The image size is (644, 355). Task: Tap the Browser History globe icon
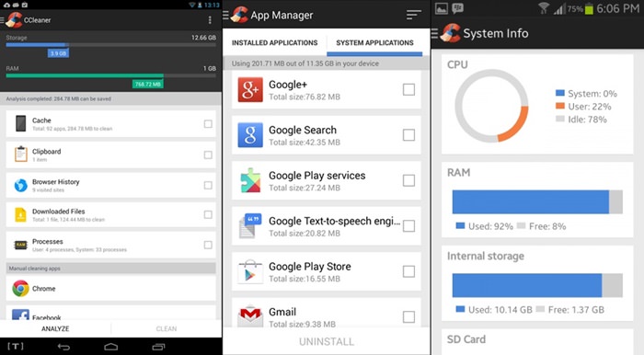[x=20, y=186]
